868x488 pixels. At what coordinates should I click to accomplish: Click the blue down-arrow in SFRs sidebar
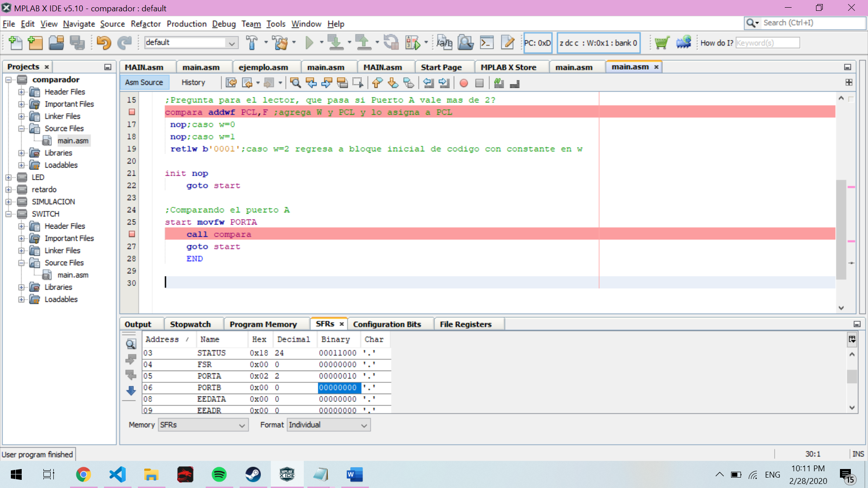pos(131,391)
